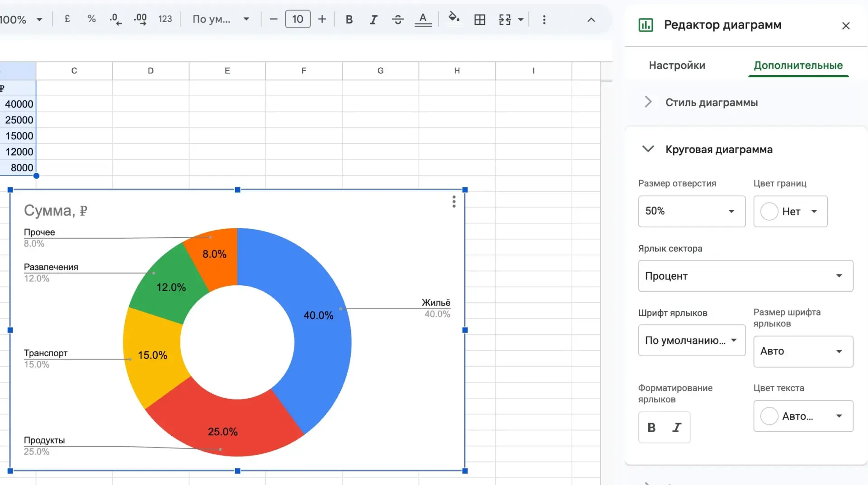
Task: Open chart three-dot options menu
Action: coord(454,202)
